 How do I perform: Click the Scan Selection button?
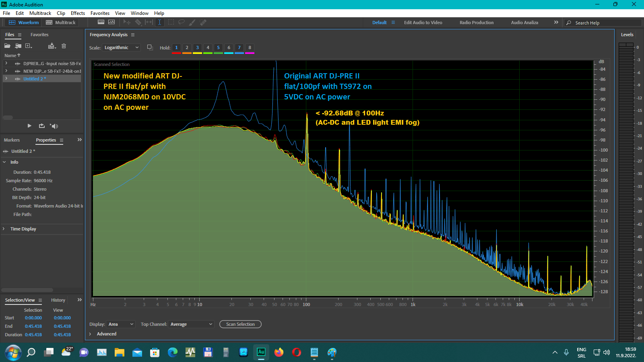pyautogui.click(x=240, y=324)
